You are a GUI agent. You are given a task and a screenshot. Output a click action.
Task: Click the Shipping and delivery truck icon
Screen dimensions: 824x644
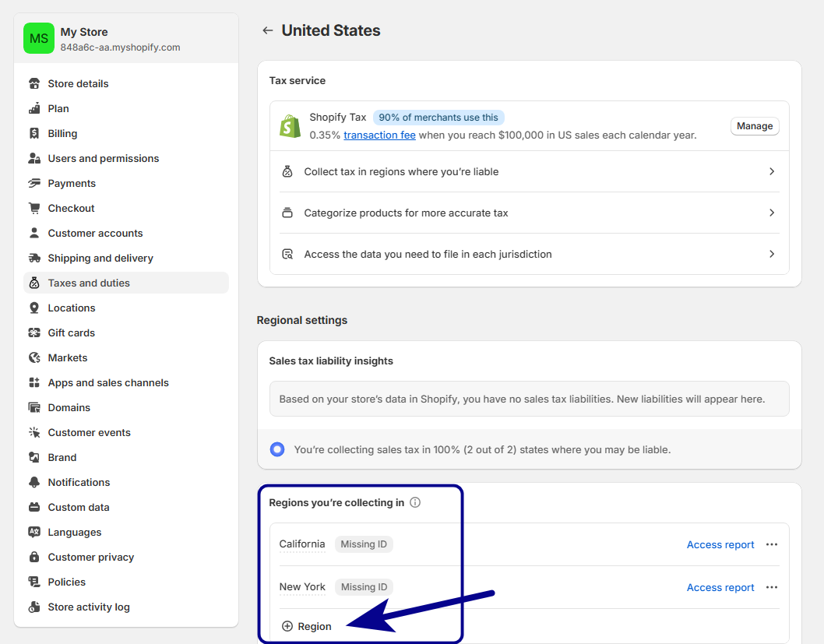coord(34,258)
